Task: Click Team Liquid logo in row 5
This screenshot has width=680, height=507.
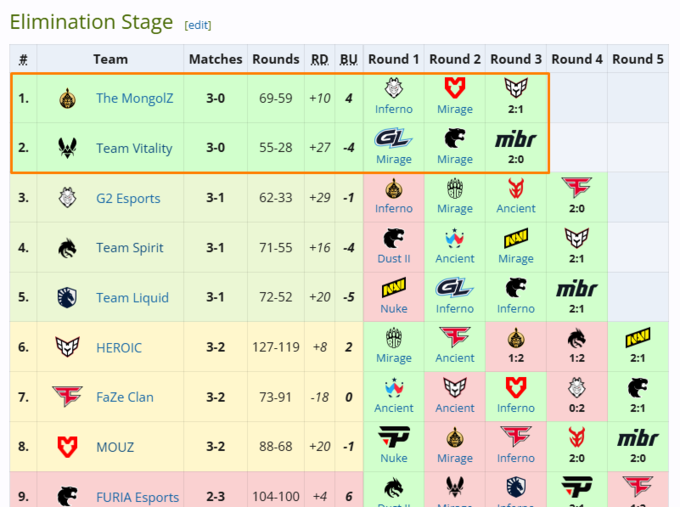Action: coord(67,297)
